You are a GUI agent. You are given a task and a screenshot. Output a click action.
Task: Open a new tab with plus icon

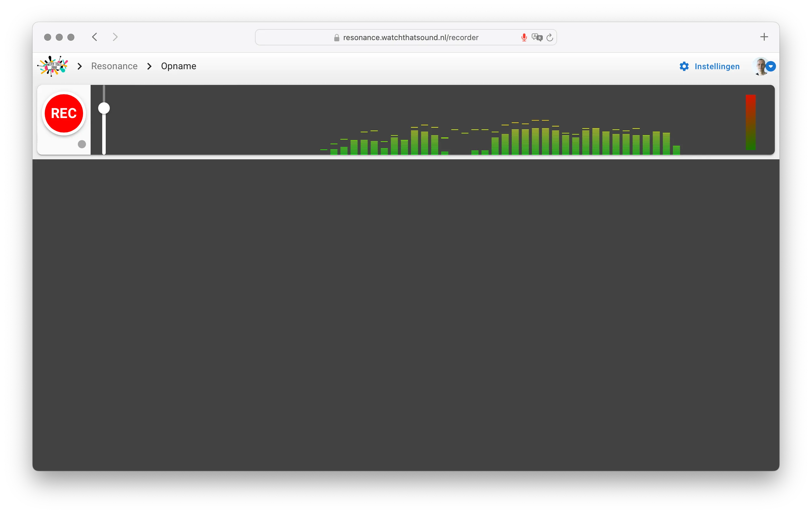(x=764, y=37)
